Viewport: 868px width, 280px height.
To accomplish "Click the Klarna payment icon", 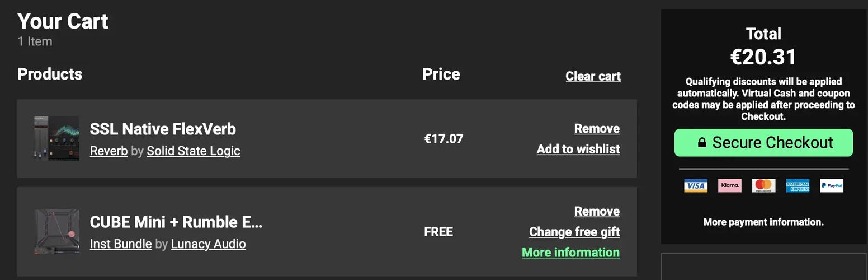I will 730,186.
